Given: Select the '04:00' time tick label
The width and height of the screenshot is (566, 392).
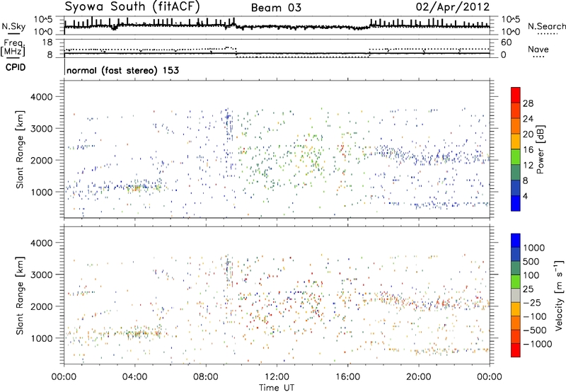Looking at the screenshot, I should pyautogui.click(x=134, y=377).
